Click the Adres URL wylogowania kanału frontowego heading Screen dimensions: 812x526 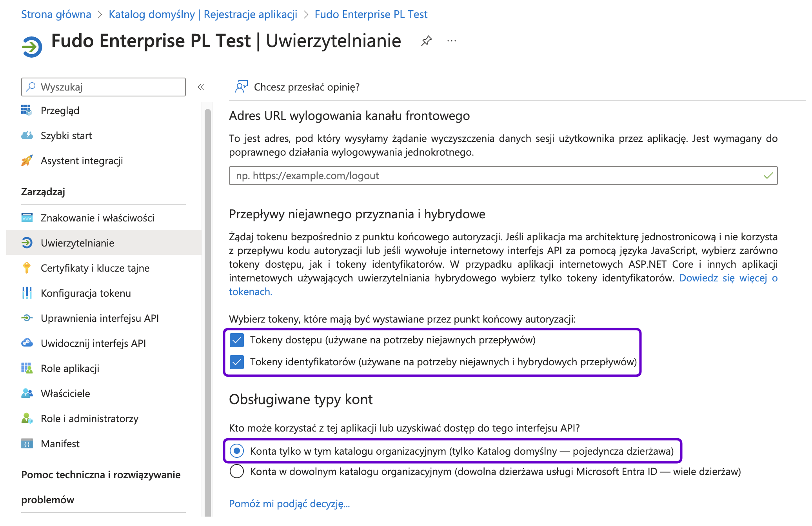pos(349,116)
